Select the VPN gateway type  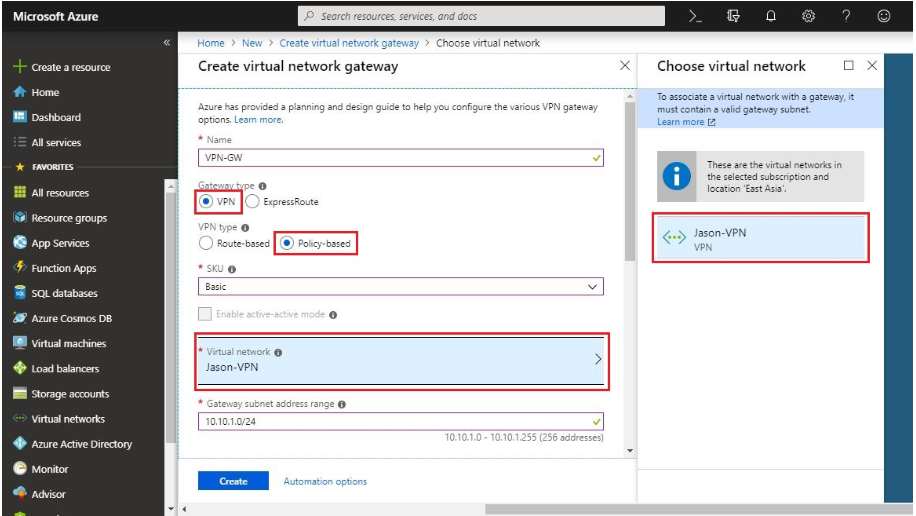(x=207, y=201)
